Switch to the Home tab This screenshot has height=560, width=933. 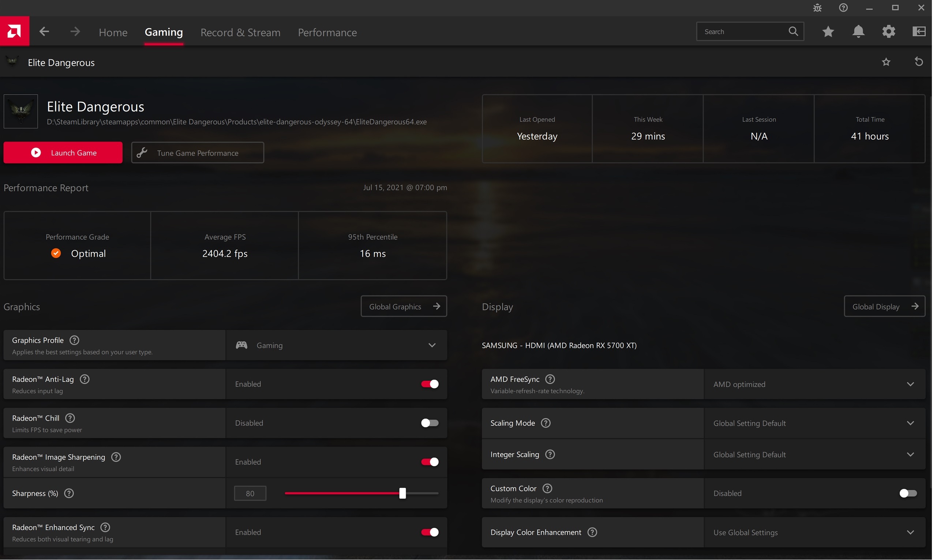pos(113,33)
